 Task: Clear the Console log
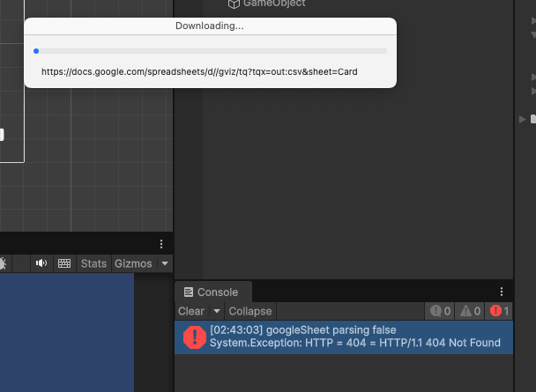coord(191,311)
